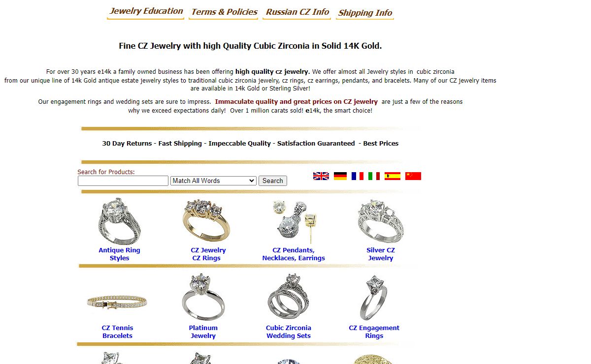
Task: Open the Antique Ring Styles ring image
Action: [119, 221]
